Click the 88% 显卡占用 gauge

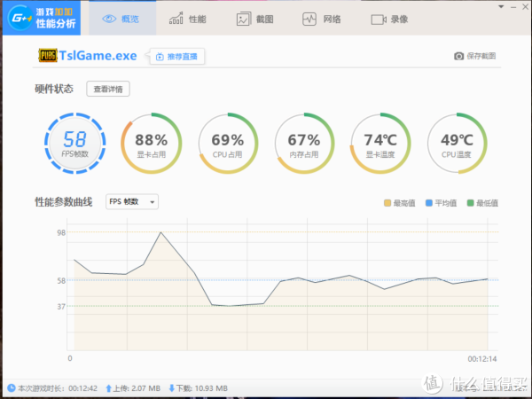pos(152,144)
